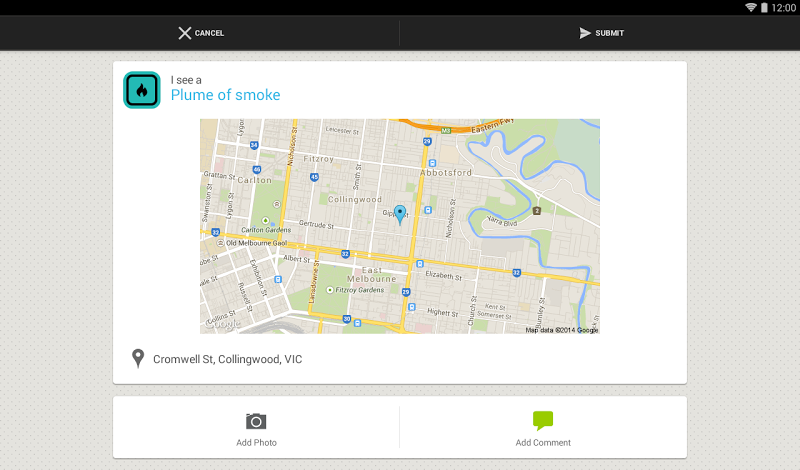800x470 pixels.
Task: Click the Add Comment label
Action: tap(543, 442)
